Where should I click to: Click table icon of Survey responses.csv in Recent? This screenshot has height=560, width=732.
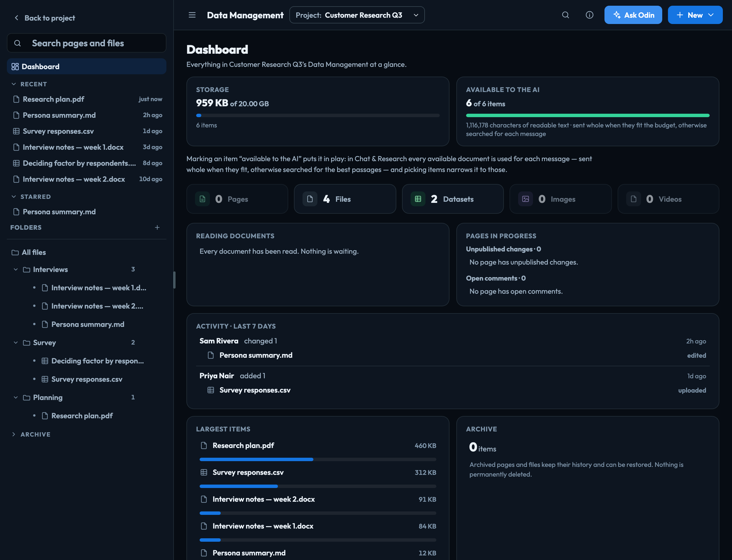pos(16,131)
